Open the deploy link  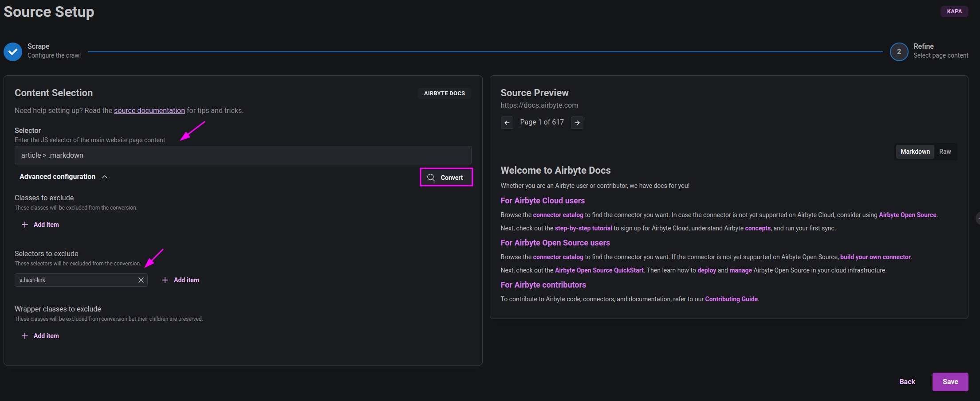click(x=707, y=270)
